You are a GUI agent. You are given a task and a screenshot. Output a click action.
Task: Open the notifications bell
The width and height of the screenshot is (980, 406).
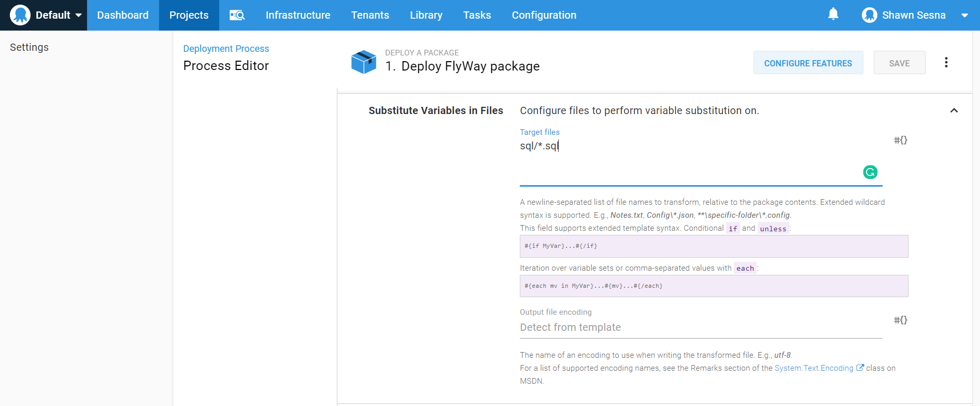[x=833, y=15]
